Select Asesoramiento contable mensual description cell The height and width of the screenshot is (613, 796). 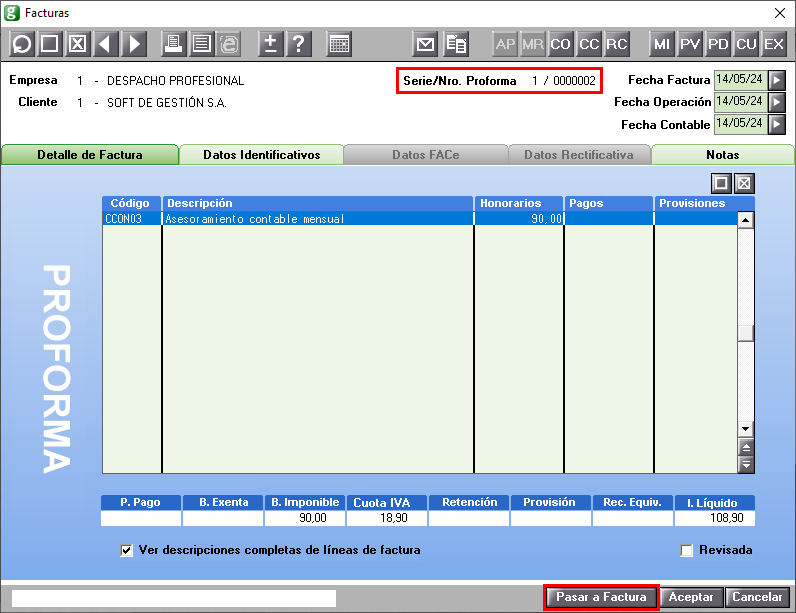click(318, 219)
